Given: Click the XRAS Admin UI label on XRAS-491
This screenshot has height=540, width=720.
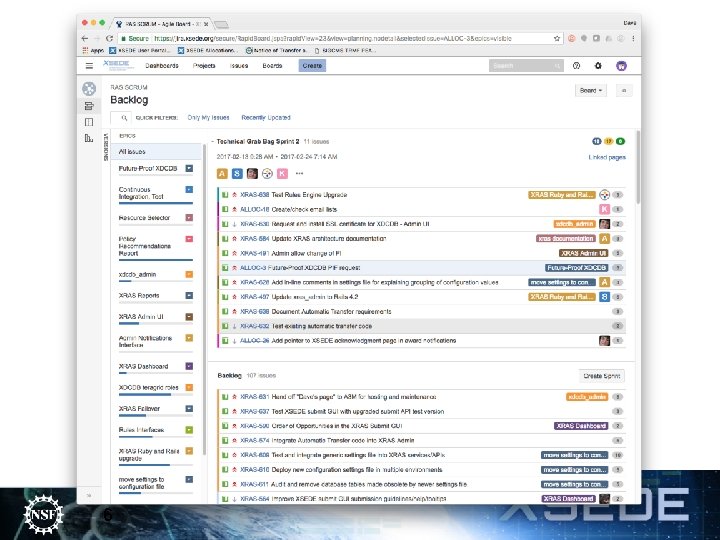Looking at the screenshot, I should (x=584, y=253).
